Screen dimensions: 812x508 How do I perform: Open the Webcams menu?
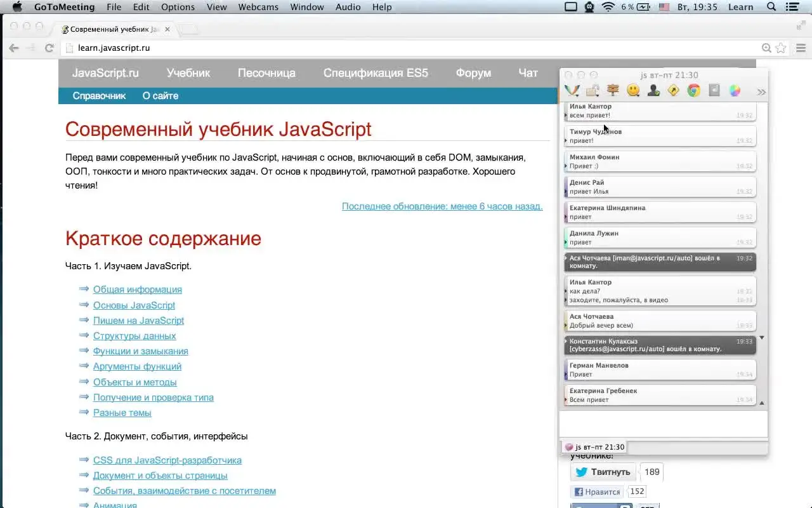[x=258, y=7]
